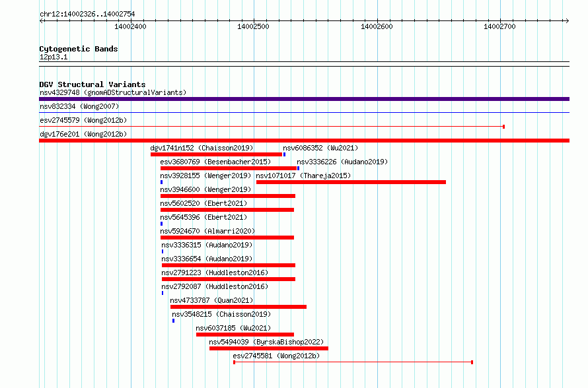Click the dgv176e201 thick red bar
Image resolution: width=588 pixels, height=388 pixels.
[x=304, y=141]
